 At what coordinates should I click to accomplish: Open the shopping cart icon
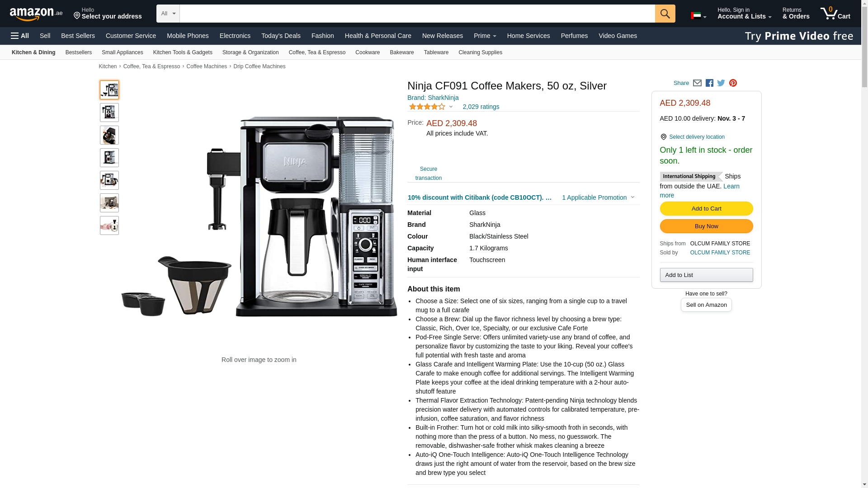[x=835, y=14]
